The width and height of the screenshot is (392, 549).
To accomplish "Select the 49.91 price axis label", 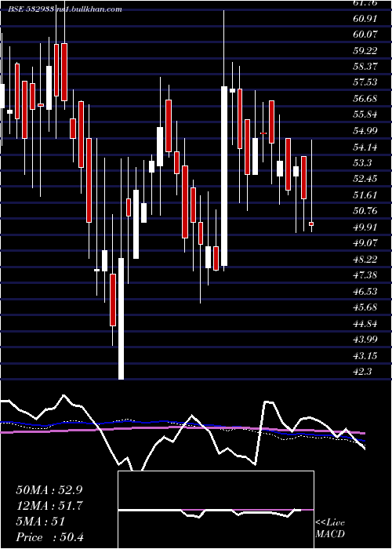I will [x=365, y=227].
